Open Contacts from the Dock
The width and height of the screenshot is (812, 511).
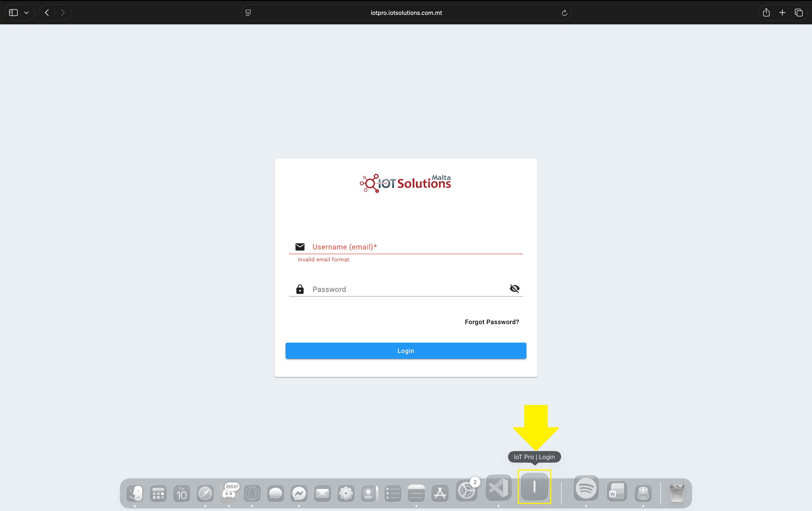[370, 493]
